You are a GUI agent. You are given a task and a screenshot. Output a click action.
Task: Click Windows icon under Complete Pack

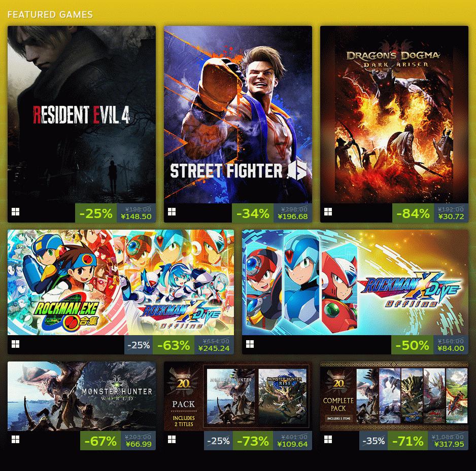[x=328, y=439]
